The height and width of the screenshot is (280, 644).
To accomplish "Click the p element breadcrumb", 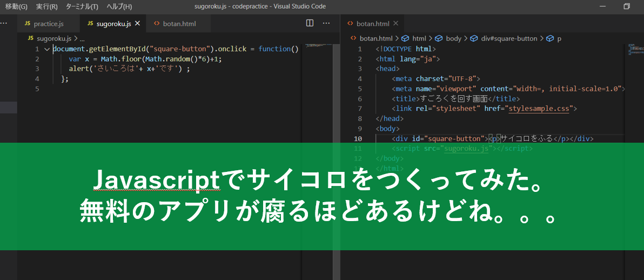I will pos(559,38).
